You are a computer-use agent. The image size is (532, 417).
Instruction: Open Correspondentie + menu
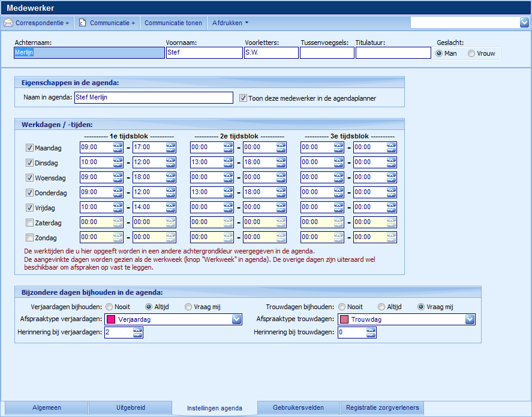(x=37, y=23)
